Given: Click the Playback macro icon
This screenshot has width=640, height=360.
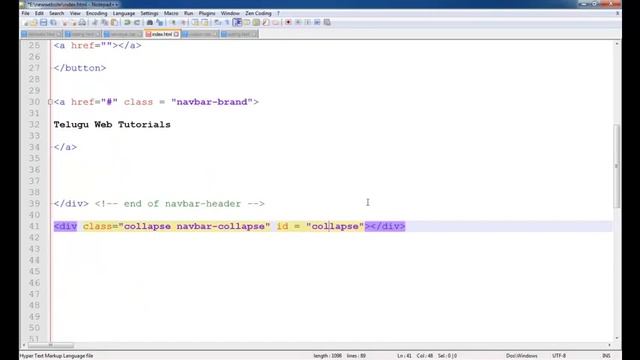Looking at the screenshot, I should [x=309, y=22].
